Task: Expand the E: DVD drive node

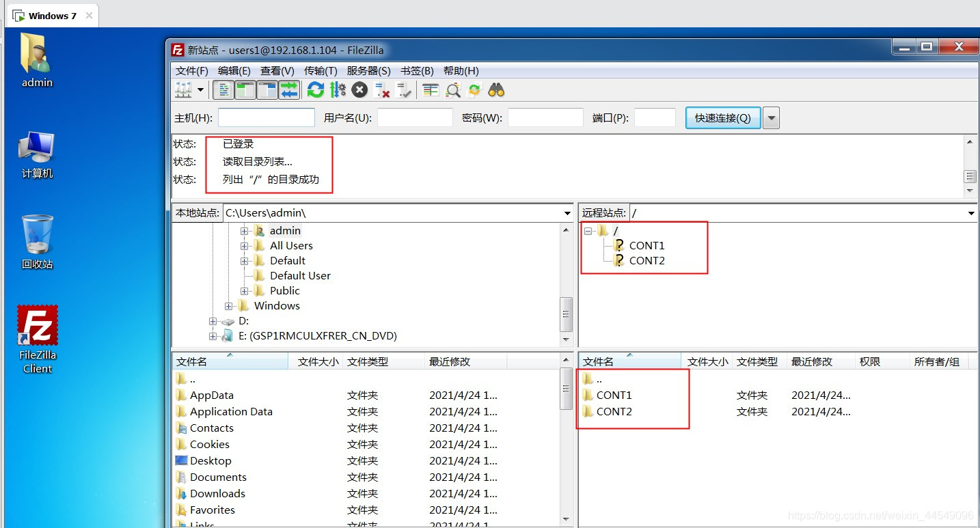Action: pos(213,336)
